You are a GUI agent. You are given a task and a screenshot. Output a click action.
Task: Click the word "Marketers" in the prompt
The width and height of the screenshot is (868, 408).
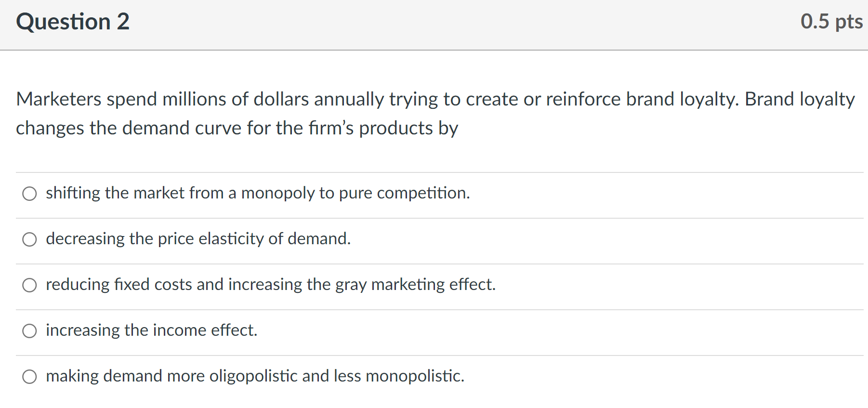tap(59, 99)
